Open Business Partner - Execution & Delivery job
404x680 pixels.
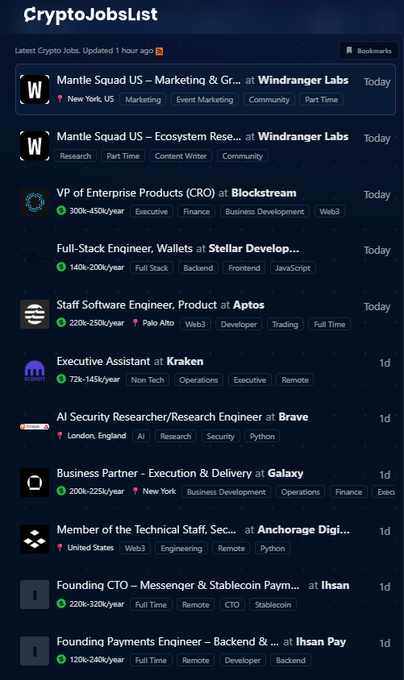pos(154,473)
